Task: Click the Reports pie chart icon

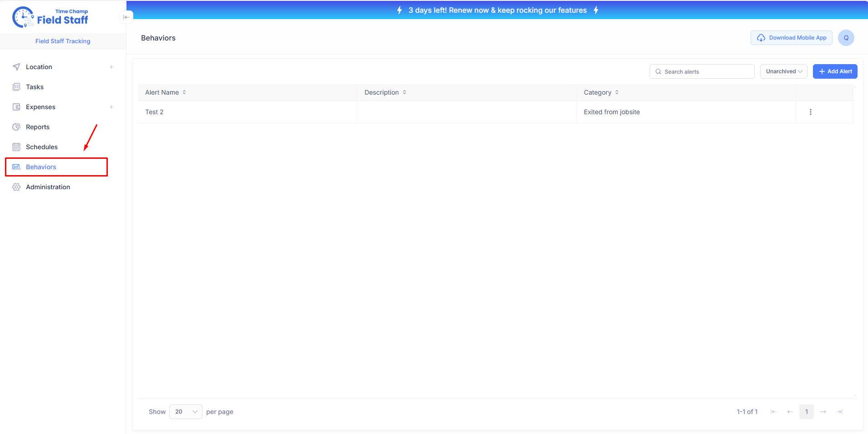Action: click(16, 127)
